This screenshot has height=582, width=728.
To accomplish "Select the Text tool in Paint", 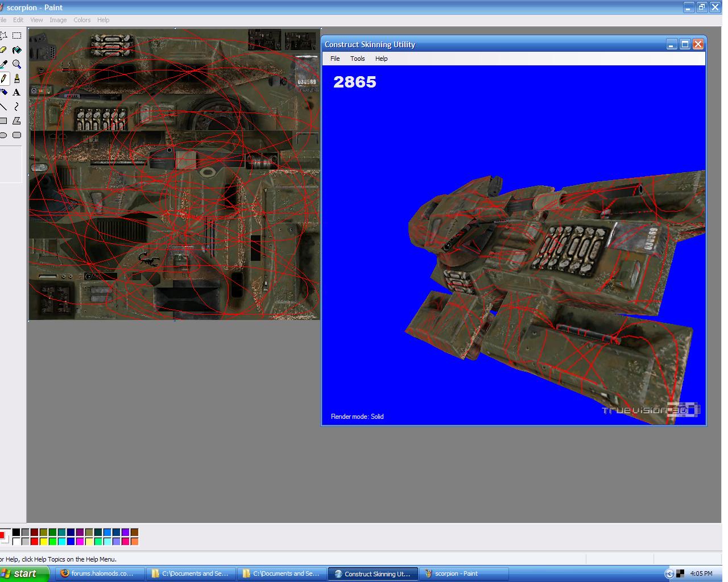I will [x=16, y=92].
